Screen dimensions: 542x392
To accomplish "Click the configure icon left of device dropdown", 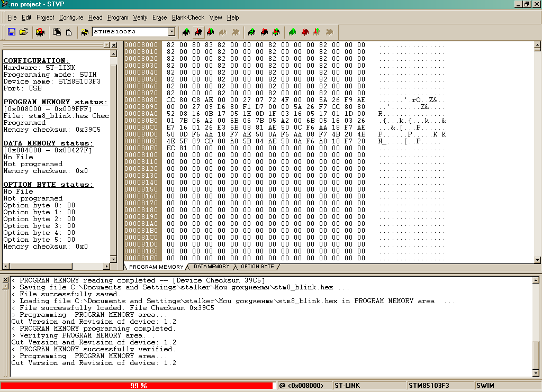I will point(85,32).
